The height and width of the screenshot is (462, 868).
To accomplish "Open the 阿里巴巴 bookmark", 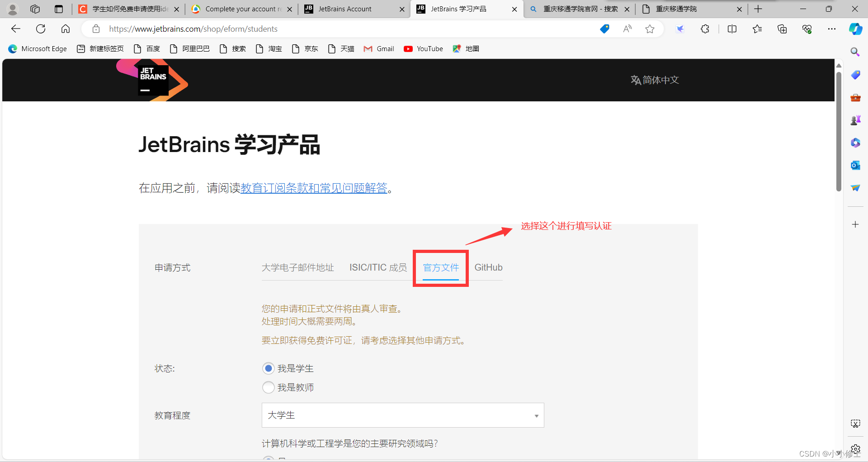I will (189, 49).
